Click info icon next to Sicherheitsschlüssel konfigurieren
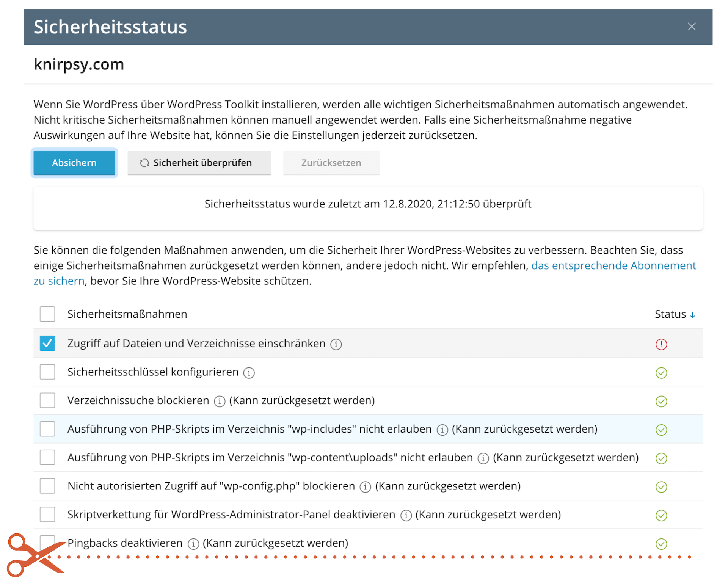This screenshot has width=728, height=582. click(x=249, y=373)
